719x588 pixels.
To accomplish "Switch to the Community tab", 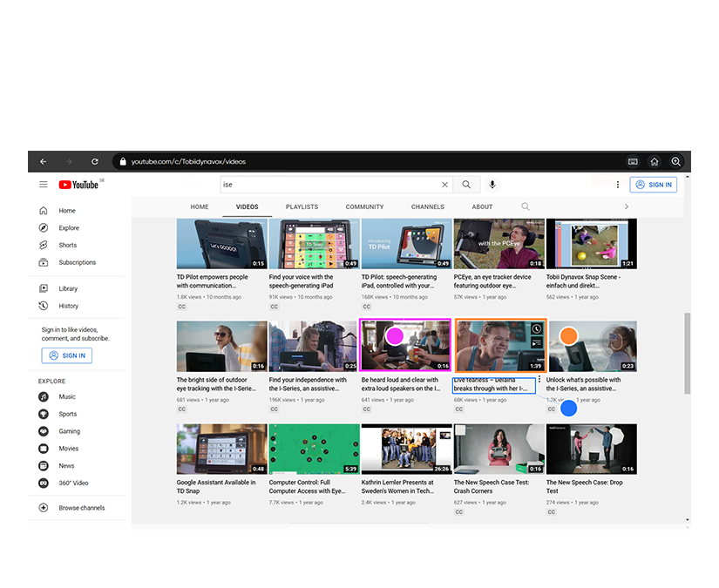I will [x=364, y=206].
